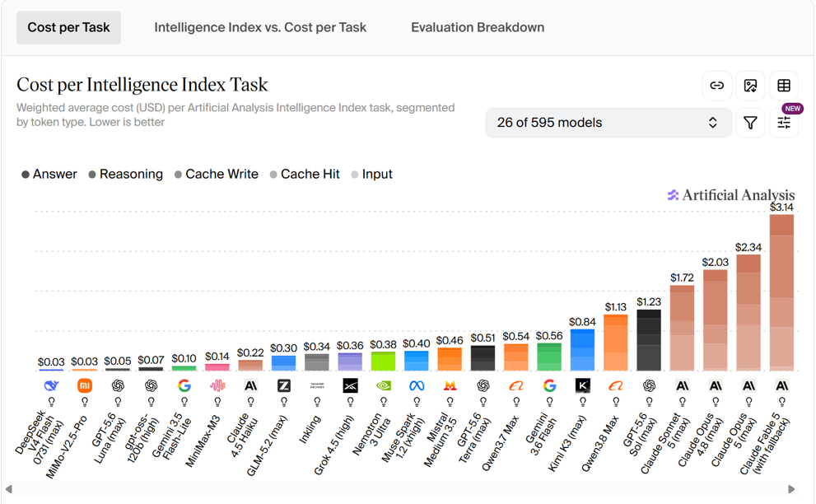Click the $3.14 Claude Fable 5 bar
The width and height of the screenshot is (816, 504).
781,292
